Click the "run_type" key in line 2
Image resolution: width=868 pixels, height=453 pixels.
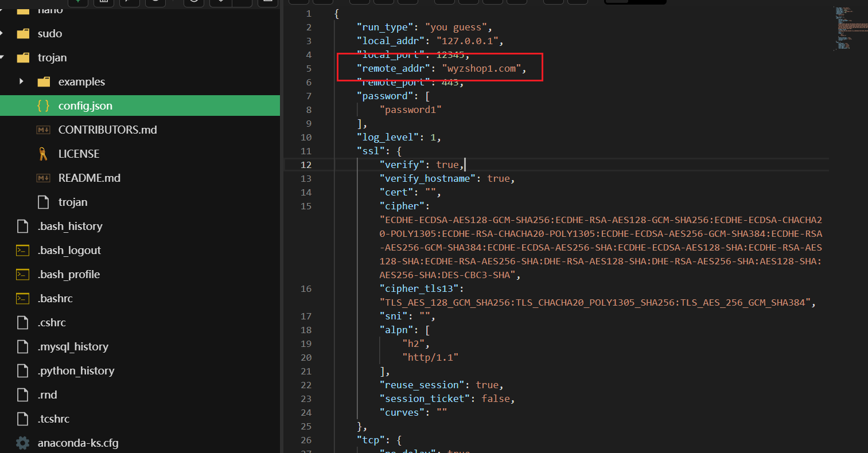click(386, 27)
